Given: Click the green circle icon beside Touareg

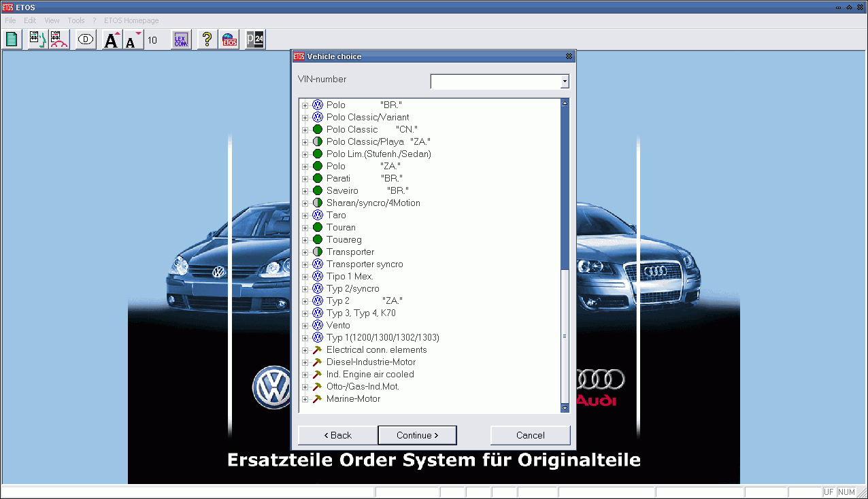Looking at the screenshot, I should (x=317, y=239).
